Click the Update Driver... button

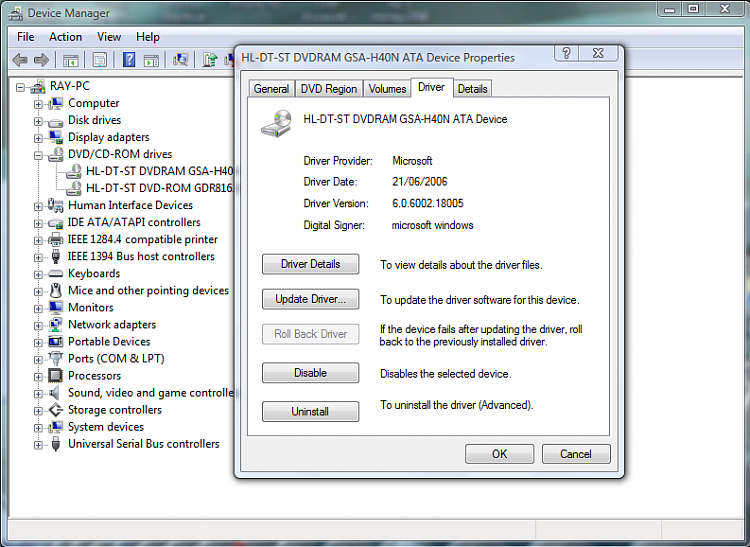310,299
